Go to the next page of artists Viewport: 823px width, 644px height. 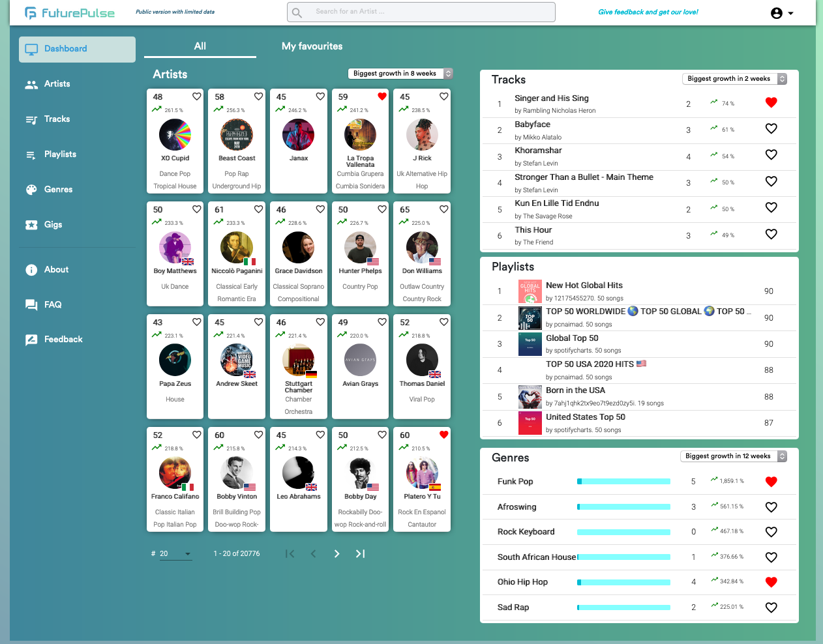337,554
